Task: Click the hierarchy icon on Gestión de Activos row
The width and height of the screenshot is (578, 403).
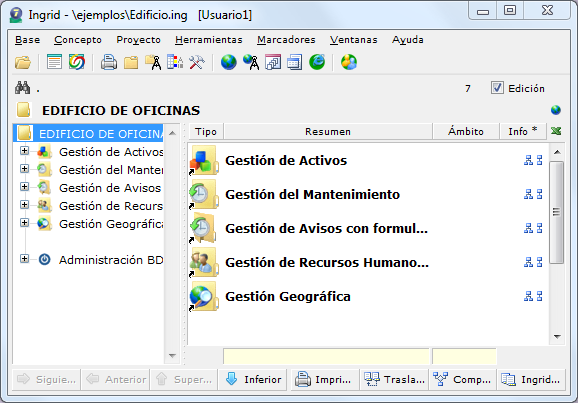Action: click(528, 160)
